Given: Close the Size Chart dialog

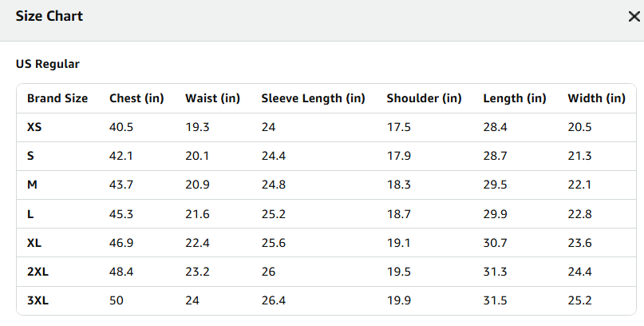Looking at the screenshot, I should tap(634, 17).
